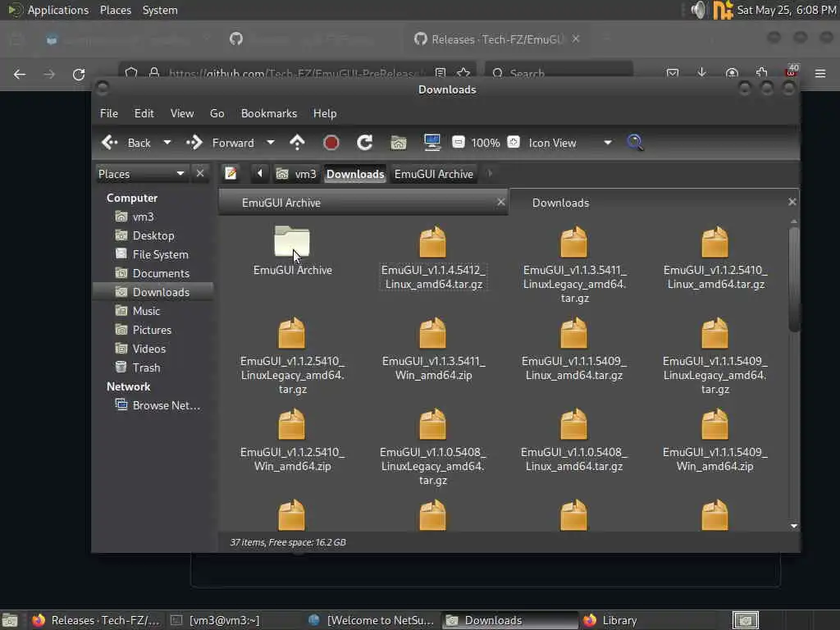The height and width of the screenshot is (630, 840).
Task: Open Documents in the Places sidebar
Action: tap(161, 273)
